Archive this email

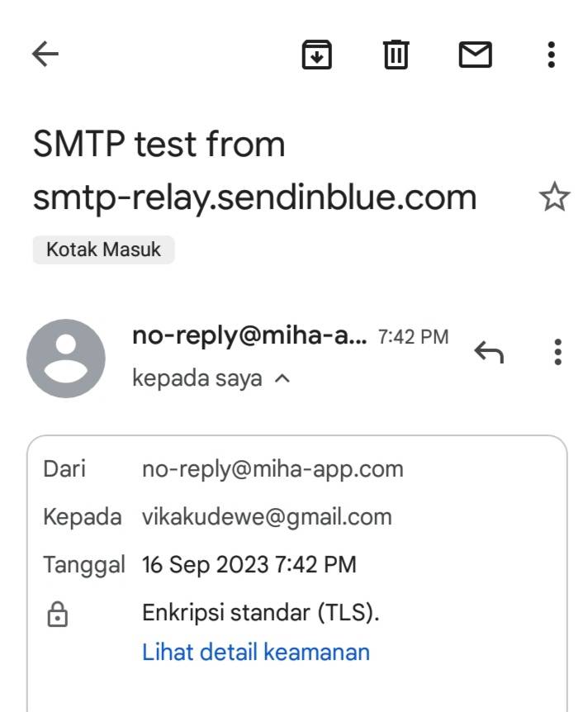tap(316, 55)
